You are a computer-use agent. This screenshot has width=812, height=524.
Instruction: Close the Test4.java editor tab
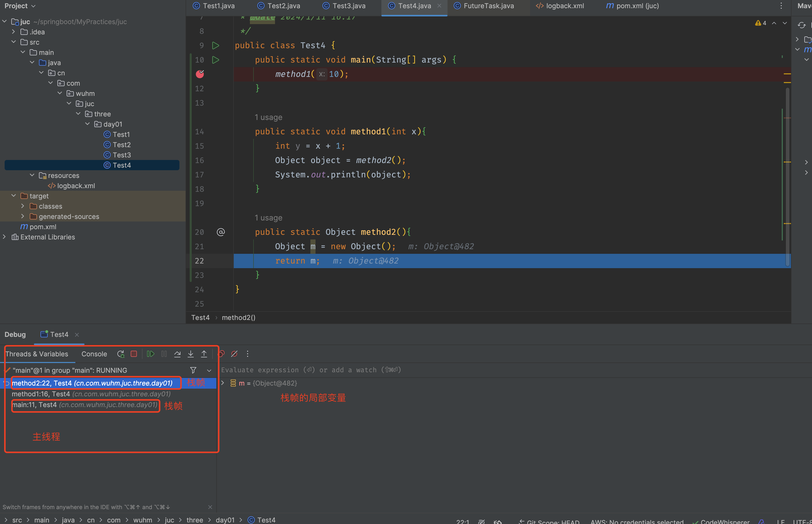(439, 6)
